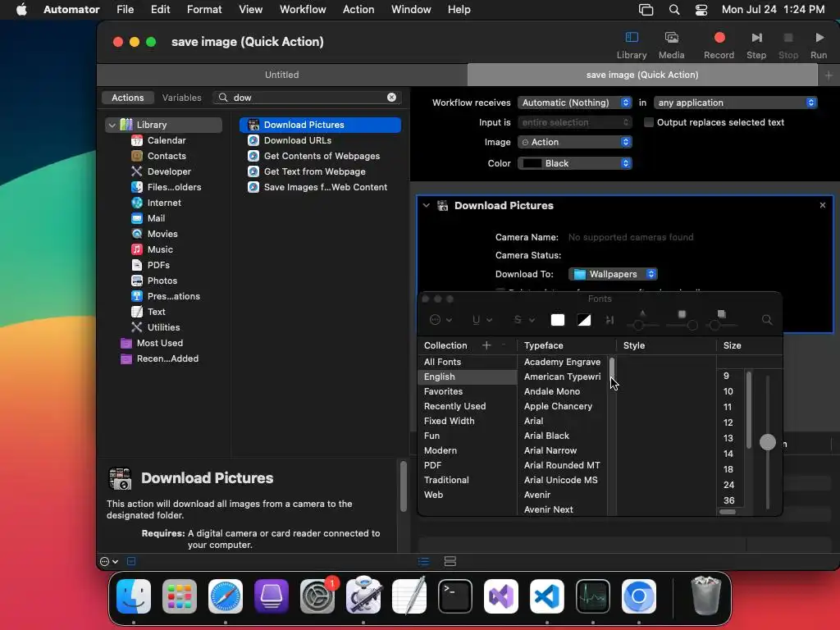This screenshot has height=630, width=840.
Task: Show the workflow variables view
Action: click(x=450, y=561)
